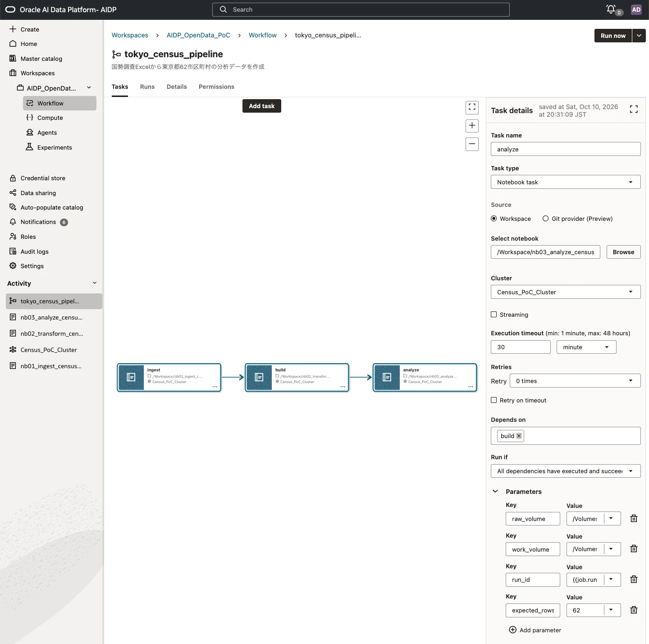Zoom in the workflow canvas

[472, 126]
